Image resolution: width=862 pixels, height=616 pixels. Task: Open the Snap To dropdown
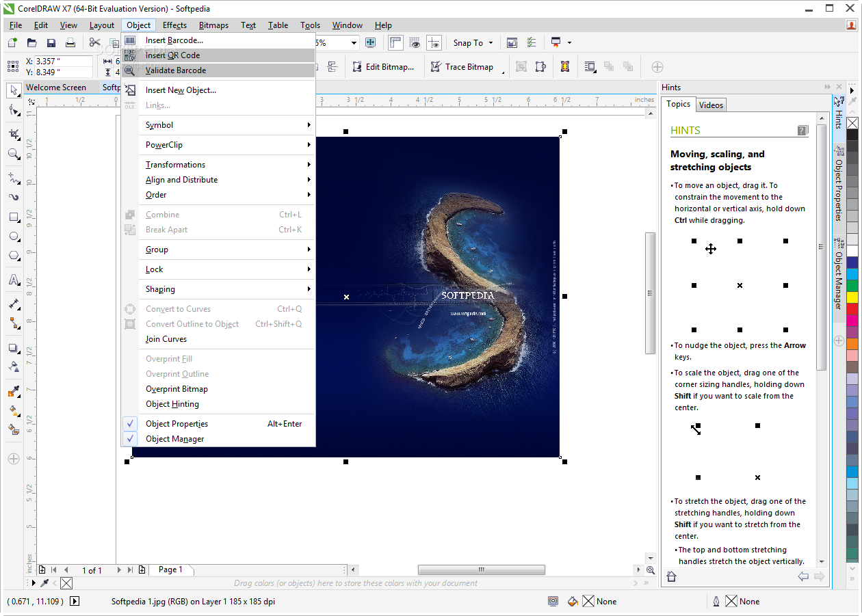473,42
